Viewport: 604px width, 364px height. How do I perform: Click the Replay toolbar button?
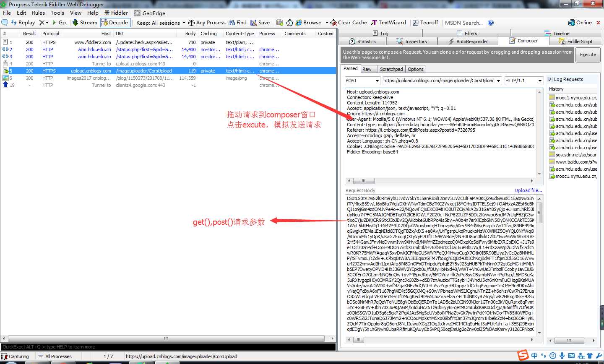(x=23, y=23)
